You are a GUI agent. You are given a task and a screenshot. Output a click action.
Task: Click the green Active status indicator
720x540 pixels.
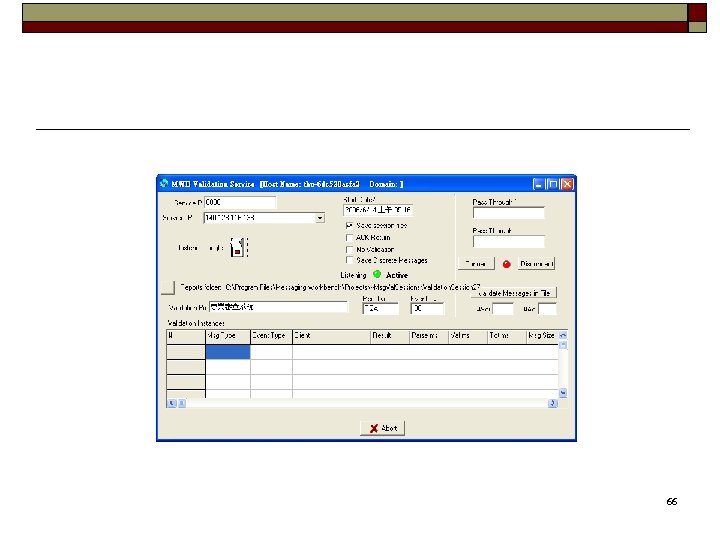pyautogui.click(x=377, y=274)
